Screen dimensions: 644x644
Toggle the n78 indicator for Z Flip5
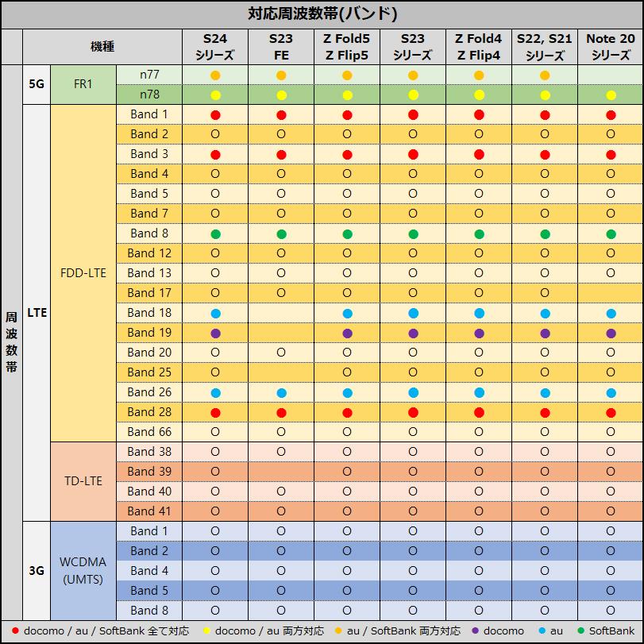(346, 94)
